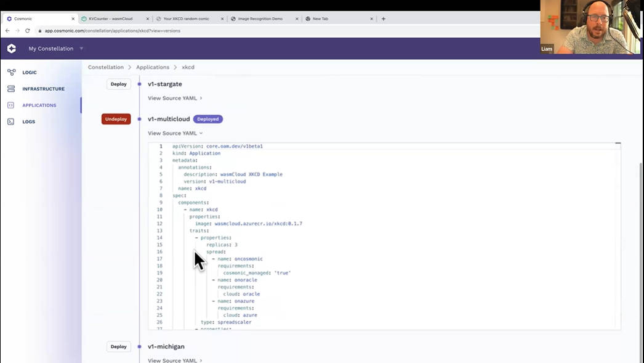Click the description wasmCloud XKCD Example line
This screenshot has height=363, width=644.
click(233, 174)
